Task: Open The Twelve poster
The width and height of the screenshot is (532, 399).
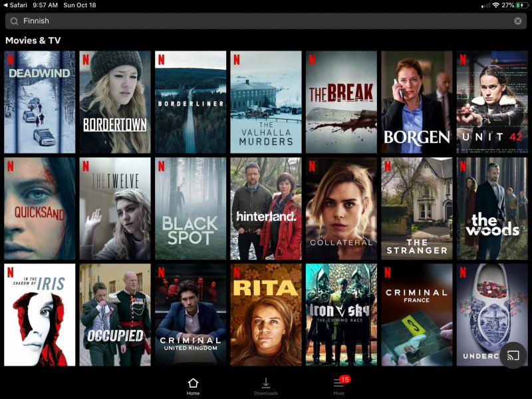Action: (x=115, y=209)
